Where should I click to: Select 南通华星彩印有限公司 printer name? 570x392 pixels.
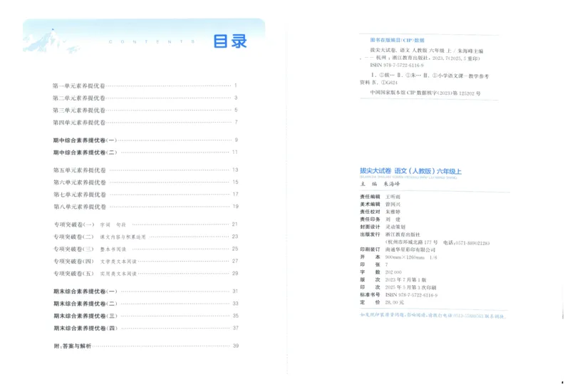410,250
